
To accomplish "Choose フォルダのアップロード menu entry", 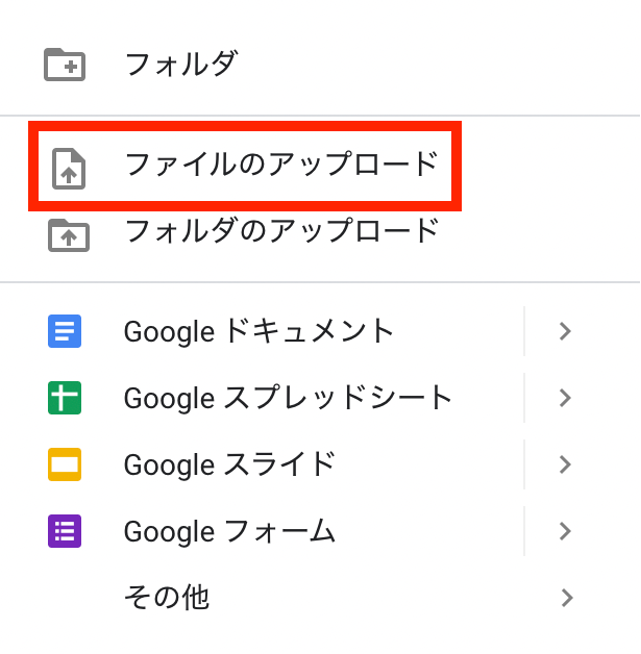I will pyautogui.click(x=281, y=231).
